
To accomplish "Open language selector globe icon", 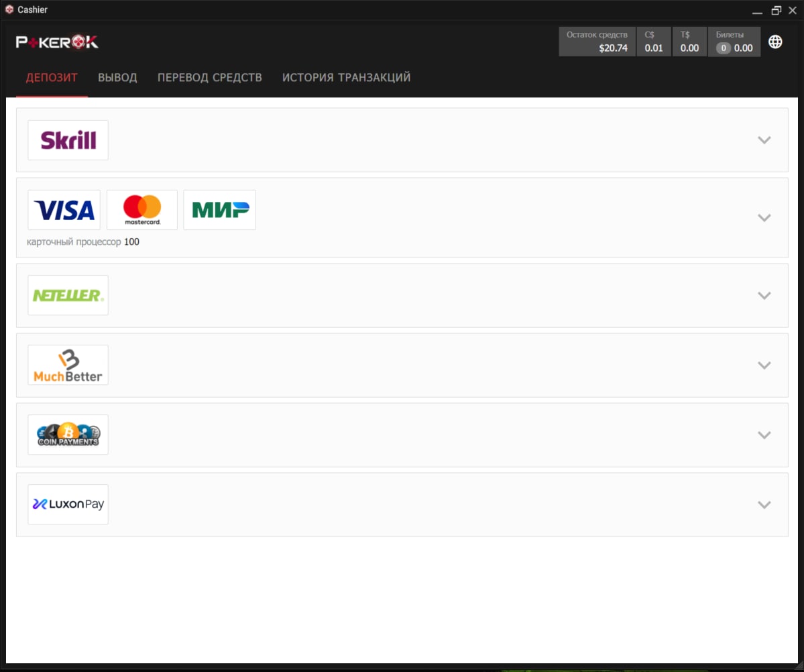I will point(775,42).
